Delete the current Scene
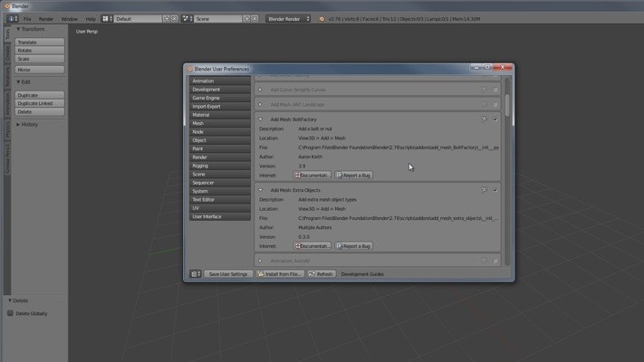 point(255,19)
